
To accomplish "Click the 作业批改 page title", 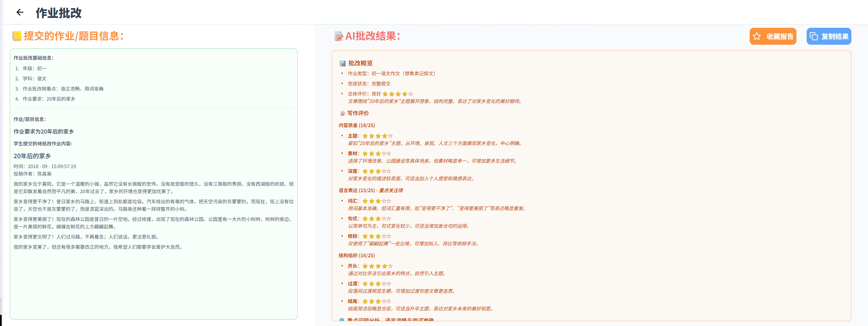I will (59, 13).
